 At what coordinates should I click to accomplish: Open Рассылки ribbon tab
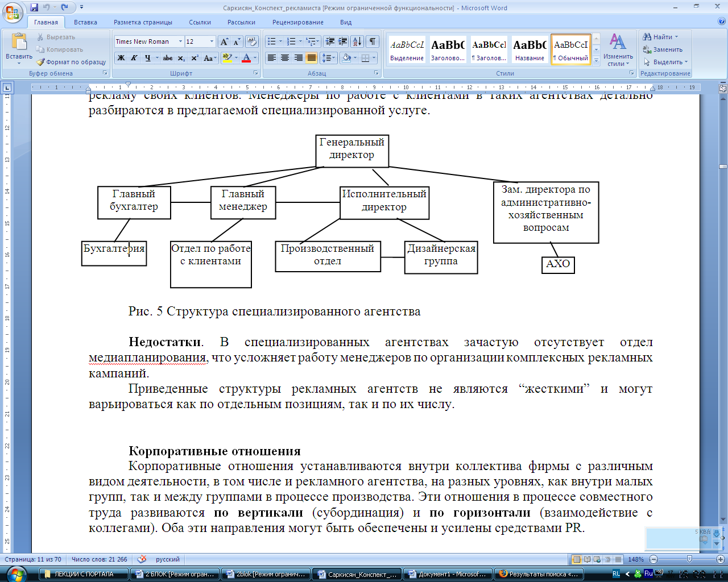coord(241,22)
